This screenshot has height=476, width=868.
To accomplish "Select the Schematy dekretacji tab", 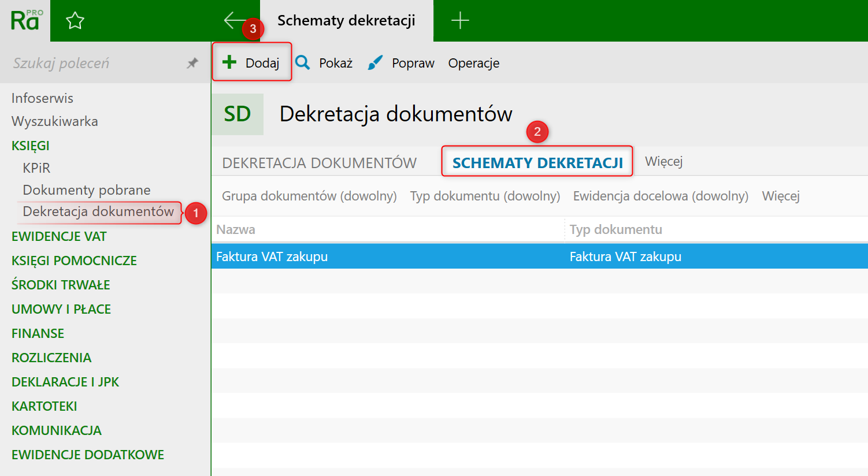I will coord(537,163).
